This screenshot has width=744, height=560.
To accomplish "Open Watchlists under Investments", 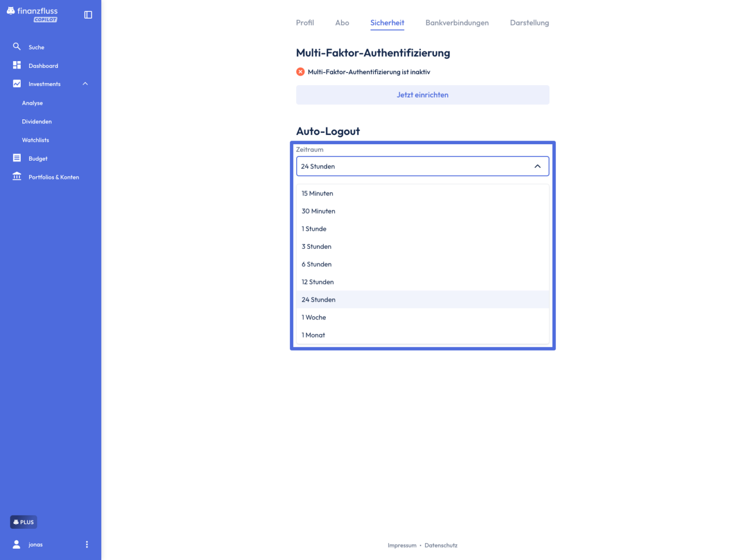I will coord(35,140).
